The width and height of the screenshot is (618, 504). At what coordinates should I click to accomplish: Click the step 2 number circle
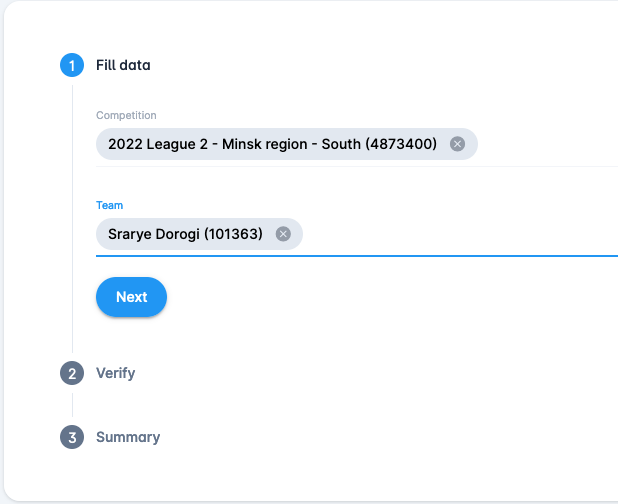[72, 374]
